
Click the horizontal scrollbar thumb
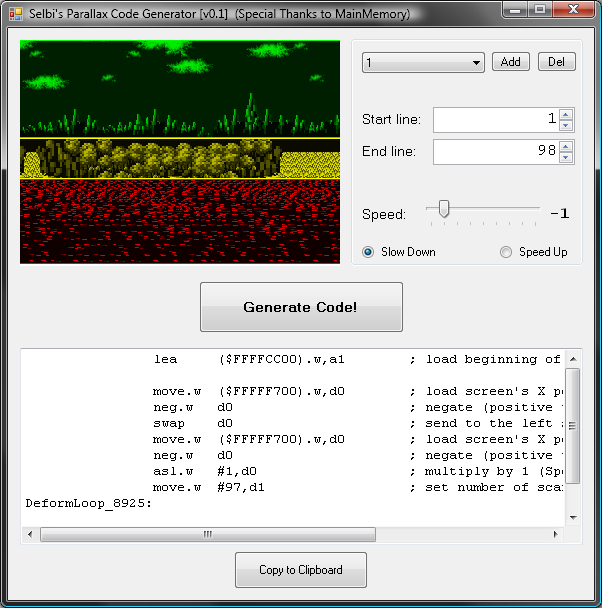click(208, 534)
